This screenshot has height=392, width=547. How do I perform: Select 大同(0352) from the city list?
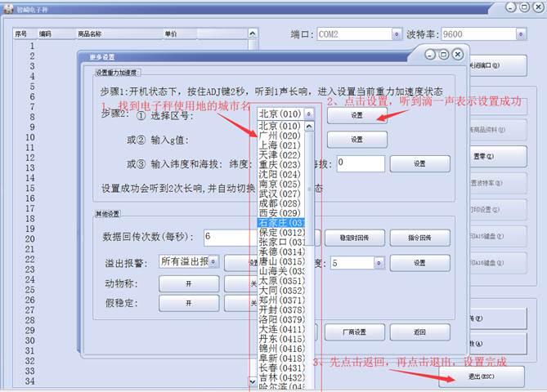[280, 290]
